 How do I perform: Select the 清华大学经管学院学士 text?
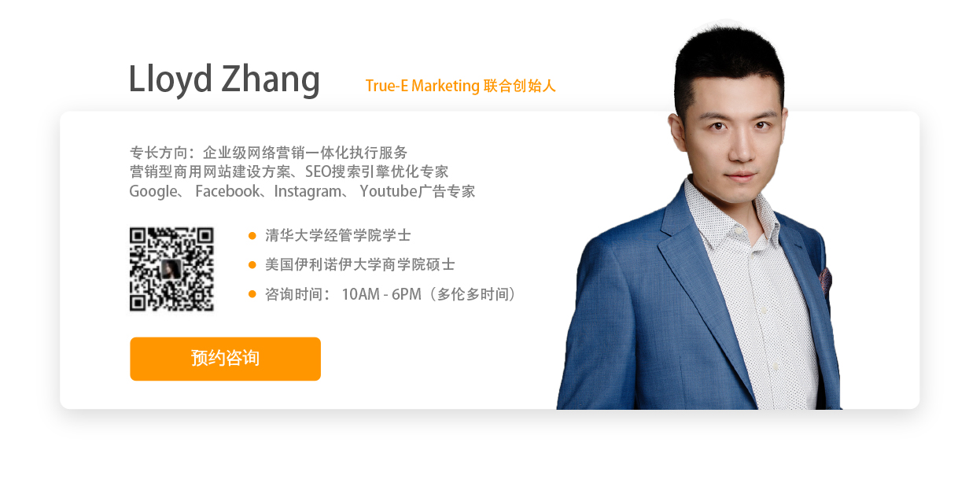(338, 235)
